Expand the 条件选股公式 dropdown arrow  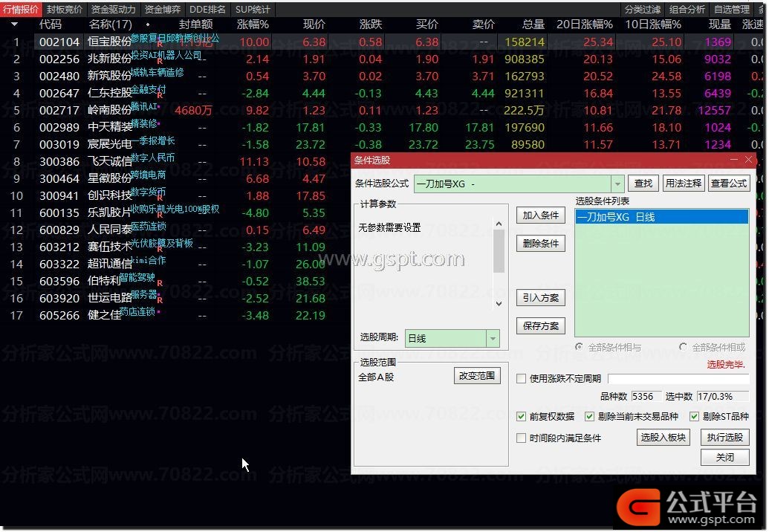(x=617, y=184)
